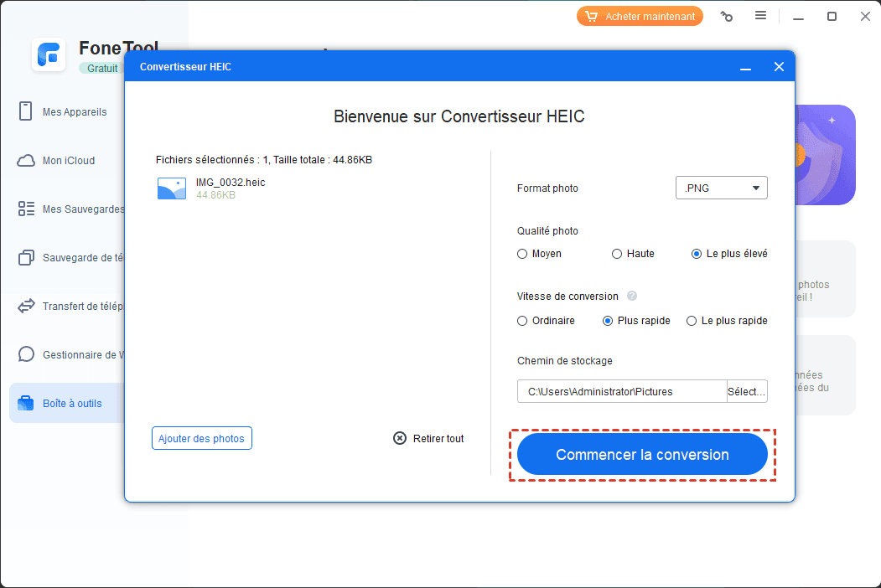
Task: Click Retirer tout to clear files
Action: 428,438
